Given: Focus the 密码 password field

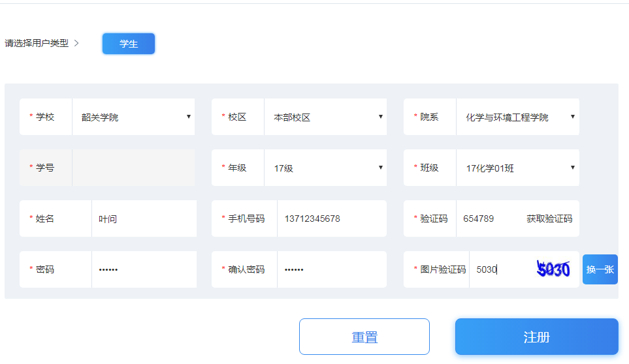Looking at the screenshot, I should coord(144,269).
